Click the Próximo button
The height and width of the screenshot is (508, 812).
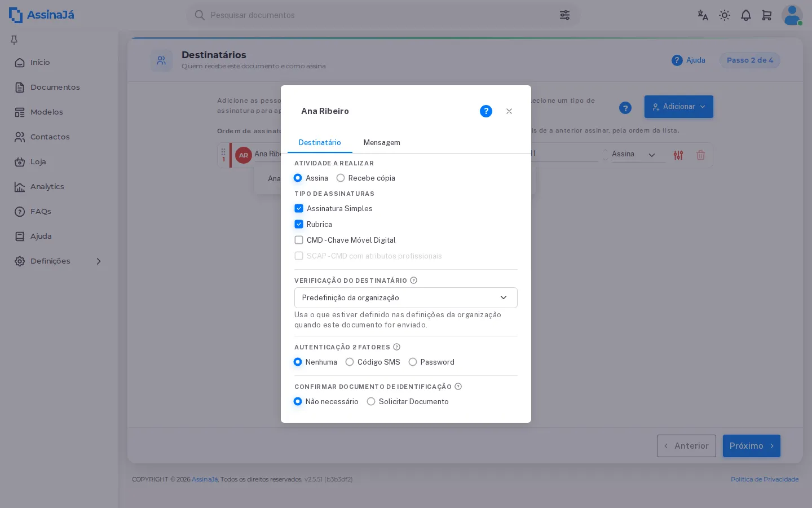[x=752, y=446]
